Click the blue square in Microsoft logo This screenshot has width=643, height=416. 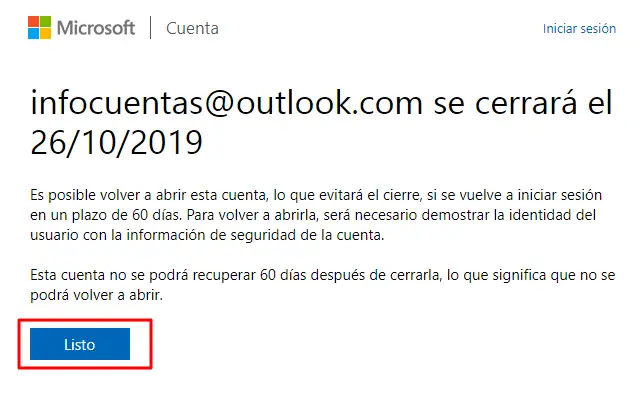point(34,33)
